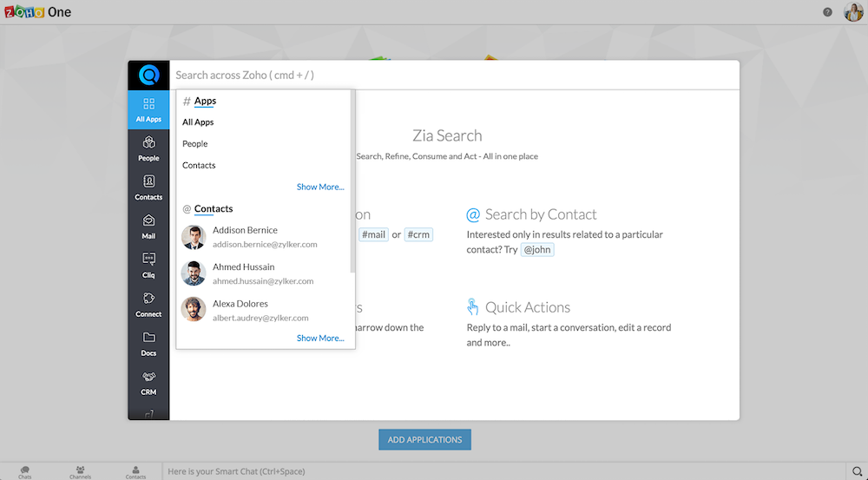
Task: Choose All Apps from the suggestions dropdown
Action: (x=198, y=122)
